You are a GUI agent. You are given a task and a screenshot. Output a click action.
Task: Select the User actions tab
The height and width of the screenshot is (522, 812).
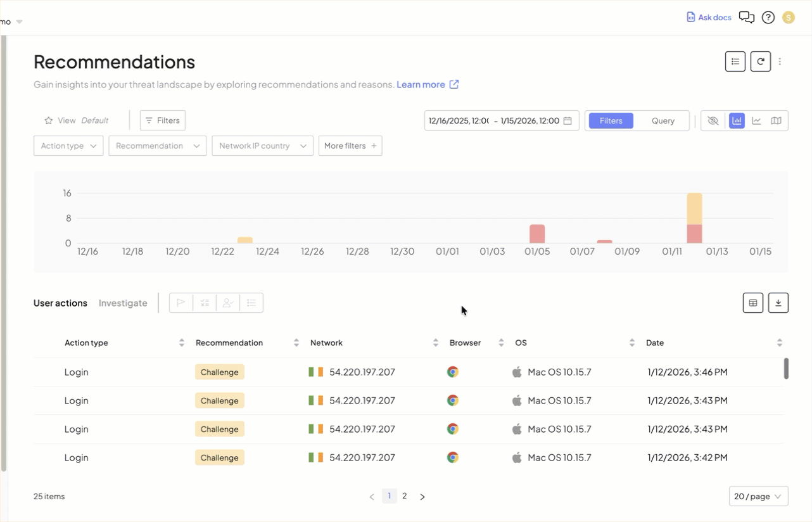pyautogui.click(x=60, y=303)
